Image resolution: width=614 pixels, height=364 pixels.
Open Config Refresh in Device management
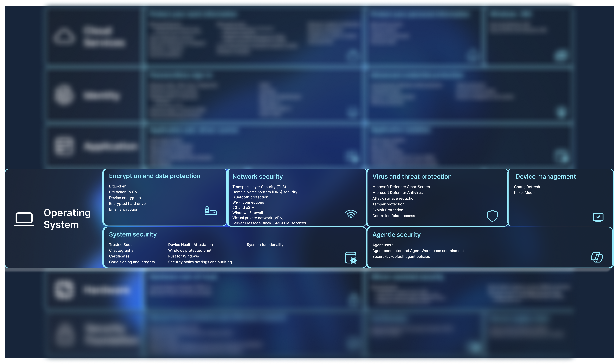pyautogui.click(x=527, y=187)
